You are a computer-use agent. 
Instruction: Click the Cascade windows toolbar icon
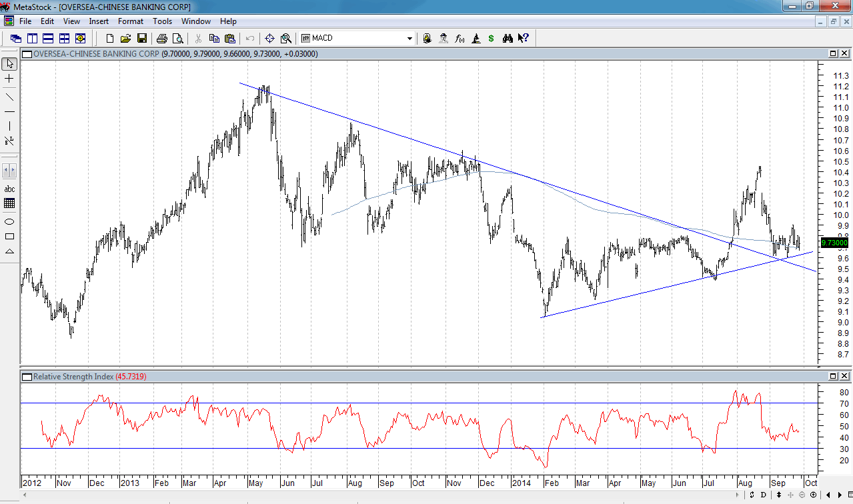pyautogui.click(x=15, y=39)
